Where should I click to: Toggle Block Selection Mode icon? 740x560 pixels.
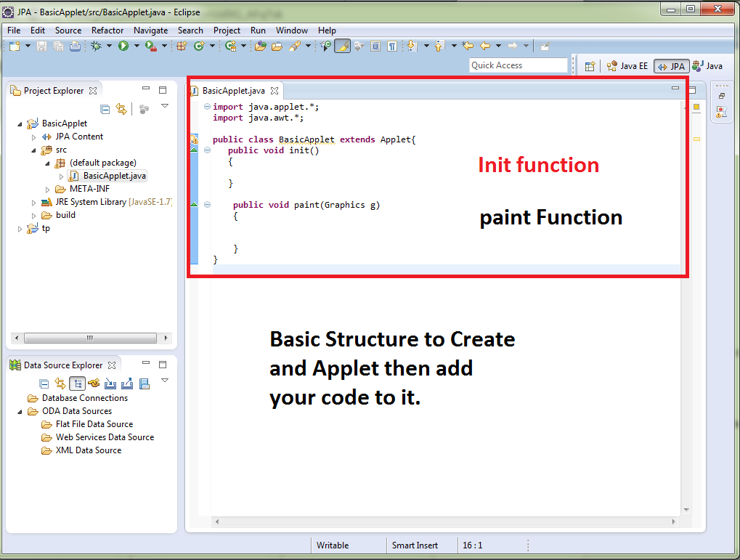tap(375, 46)
